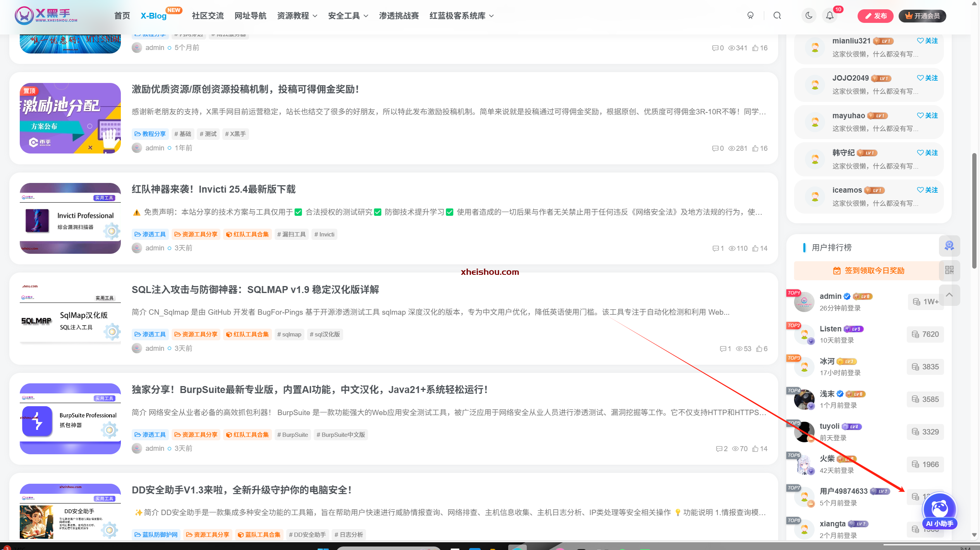This screenshot has height=550, width=980.
Task: Click the BurpSuite Professional thumbnail
Action: 70,419
